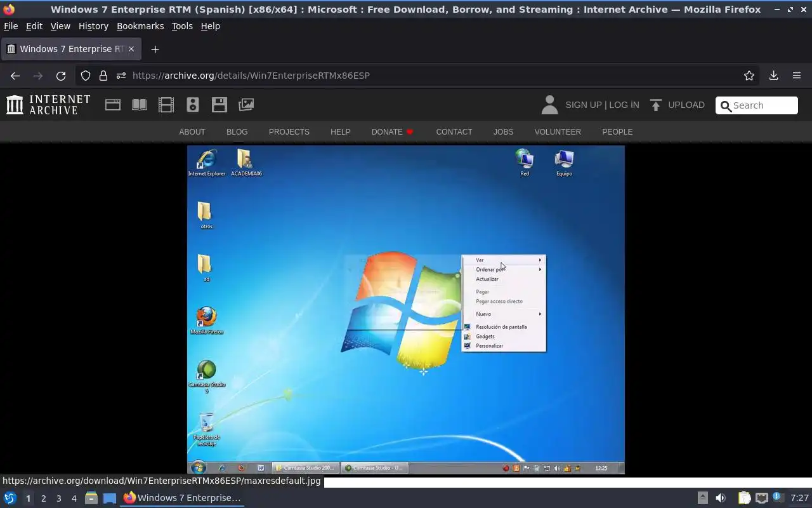This screenshot has width=812, height=508.
Task: Open the CONTACT link
Action: click(x=454, y=132)
